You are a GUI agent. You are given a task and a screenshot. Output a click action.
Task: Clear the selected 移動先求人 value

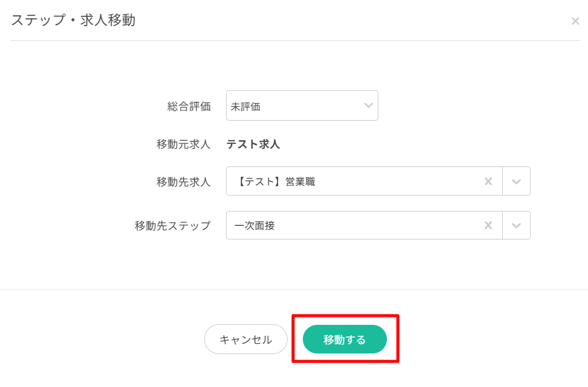click(488, 181)
